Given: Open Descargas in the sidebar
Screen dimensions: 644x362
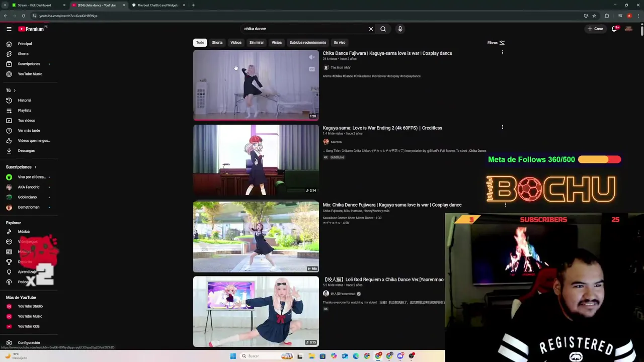Looking at the screenshot, I should (26, 150).
